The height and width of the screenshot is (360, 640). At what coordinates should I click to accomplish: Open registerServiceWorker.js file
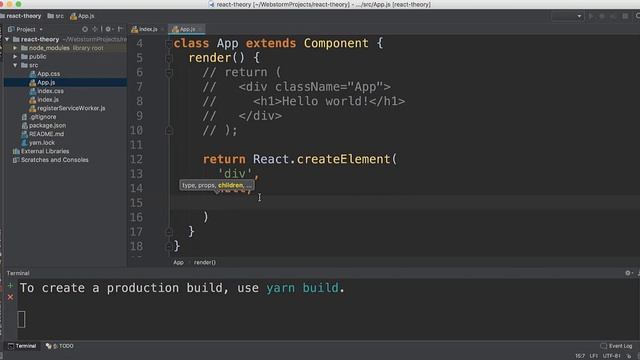click(71, 108)
